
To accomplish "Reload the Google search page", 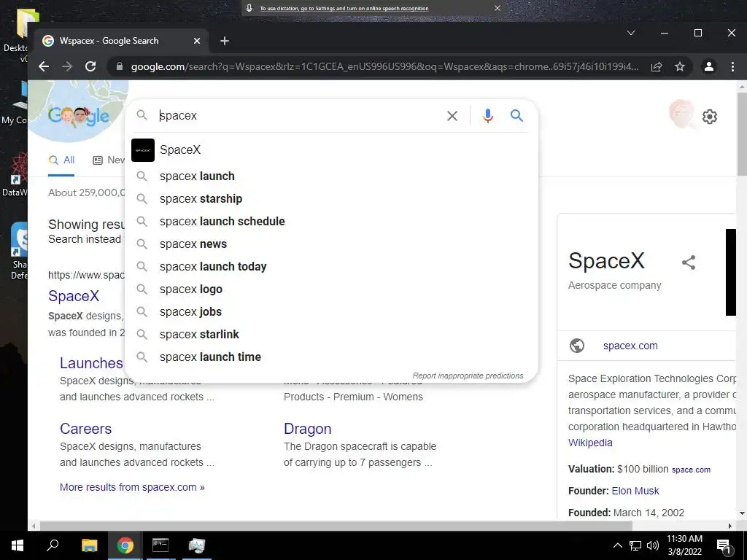I will click(x=90, y=66).
